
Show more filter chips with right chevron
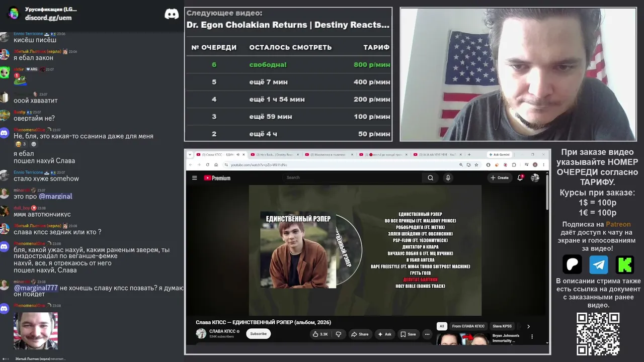(528, 326)
